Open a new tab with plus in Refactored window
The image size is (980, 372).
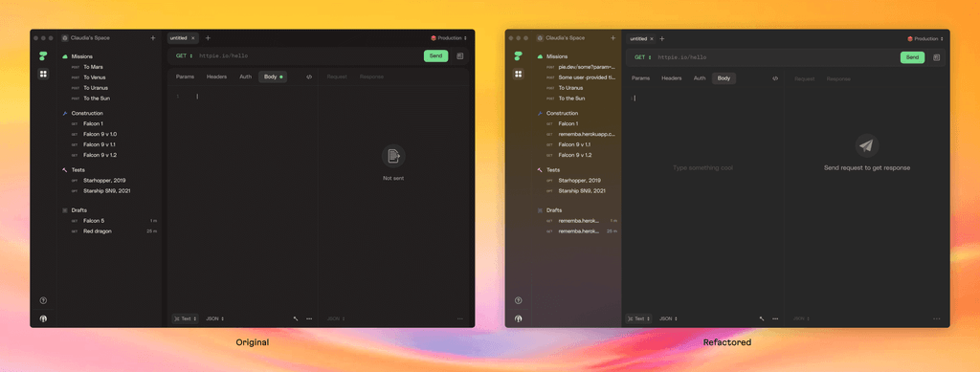click(x=662, y=38)
